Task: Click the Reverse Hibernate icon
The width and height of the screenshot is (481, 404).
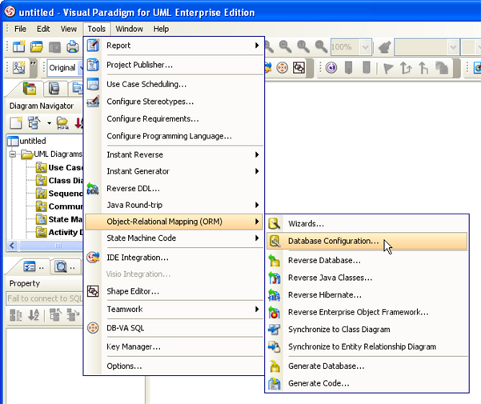Action: [274, 295]
